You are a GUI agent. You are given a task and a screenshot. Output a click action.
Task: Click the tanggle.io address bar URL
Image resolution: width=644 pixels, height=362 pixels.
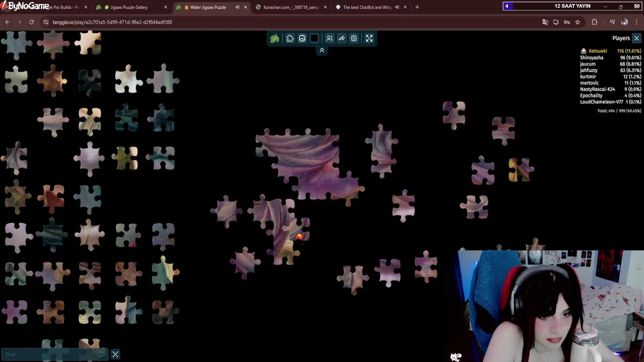tap(112, 22)
